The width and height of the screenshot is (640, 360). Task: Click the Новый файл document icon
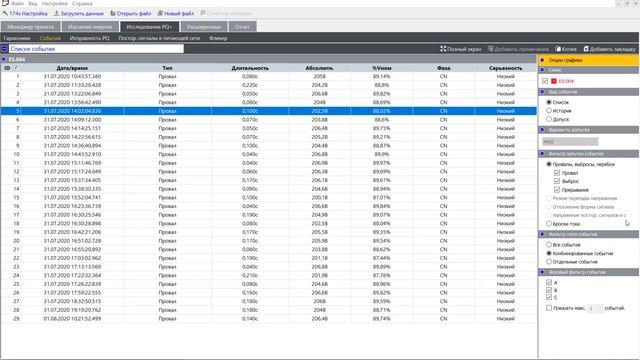(160, 13)
